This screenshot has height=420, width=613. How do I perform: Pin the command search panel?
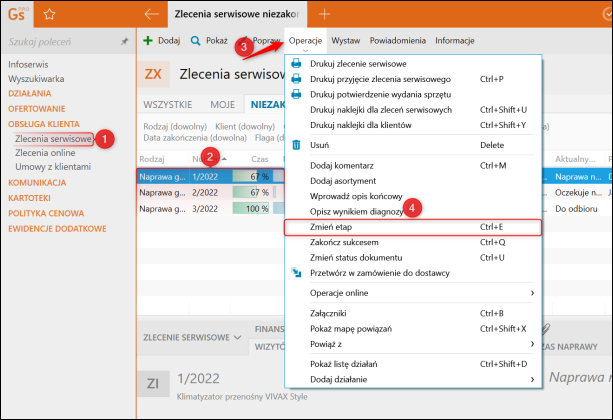[x=124, y=41]
